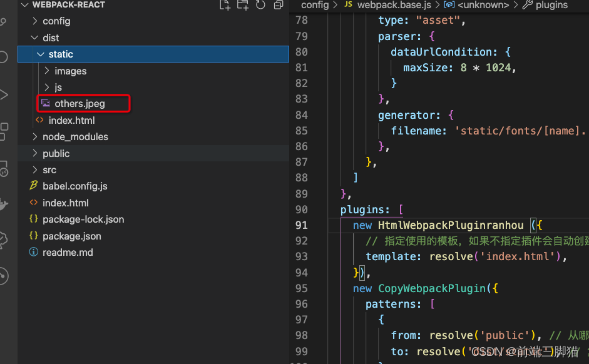Image resolution: width=589 pixels, height=364 pixels.
Task: Refresh the explorer with the refresh icon
Action: pyautogui.click(x=260, y=5)
